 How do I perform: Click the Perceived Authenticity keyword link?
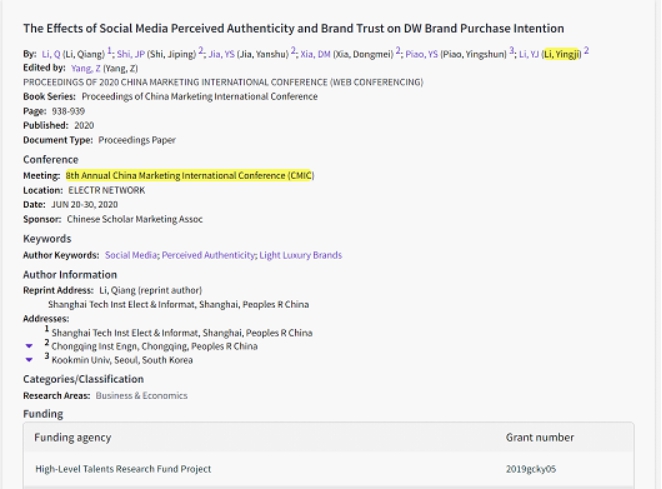208,255
